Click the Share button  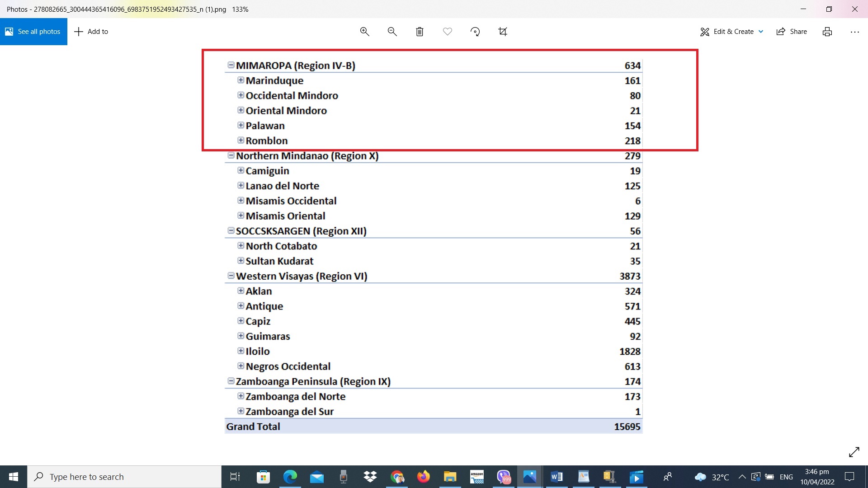pos(792,32)
